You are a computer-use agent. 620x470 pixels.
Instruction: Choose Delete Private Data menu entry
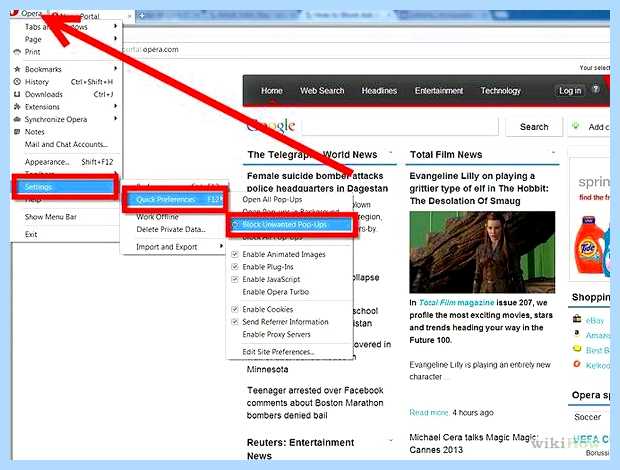[171, 230]
